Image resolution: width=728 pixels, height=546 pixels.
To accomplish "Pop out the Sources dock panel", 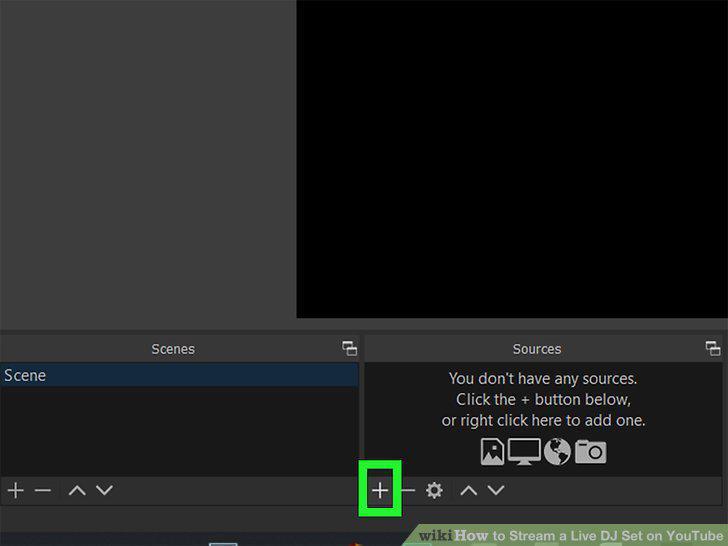I will point(713,349).
